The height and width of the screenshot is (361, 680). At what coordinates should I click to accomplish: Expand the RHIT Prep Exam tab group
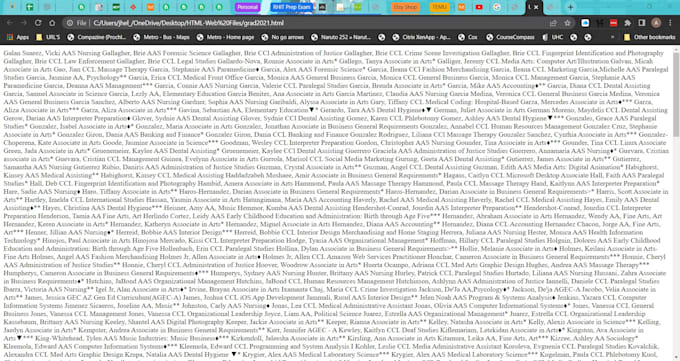click(292, 7)
